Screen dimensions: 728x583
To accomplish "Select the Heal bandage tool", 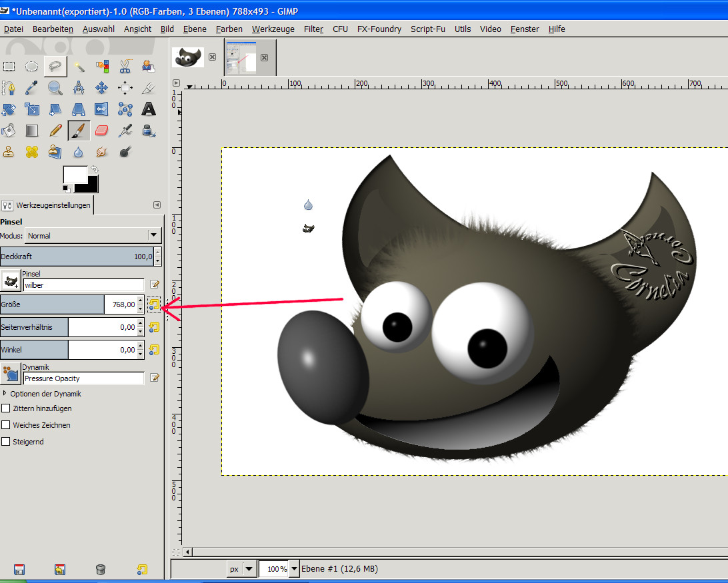I will coord(31,152).
